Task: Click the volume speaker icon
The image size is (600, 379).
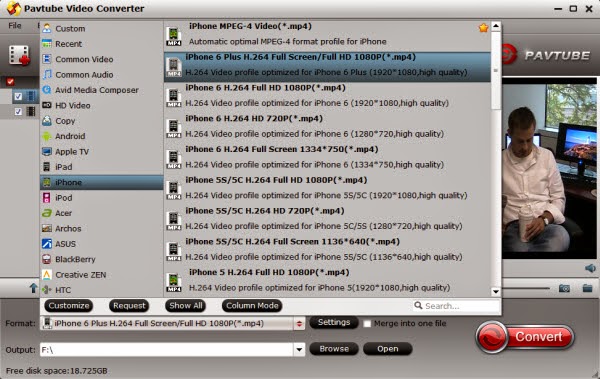Action: tap(590, 268)
